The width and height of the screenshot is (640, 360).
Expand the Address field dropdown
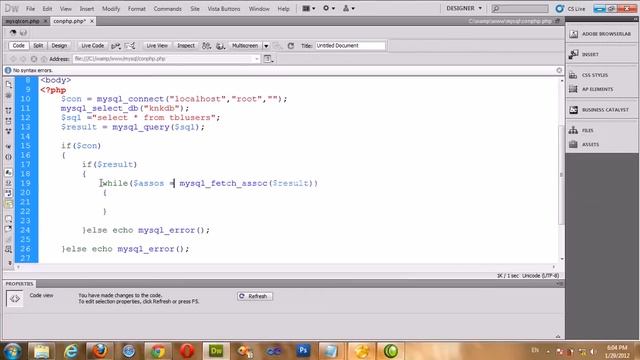[x=257, y=59]
